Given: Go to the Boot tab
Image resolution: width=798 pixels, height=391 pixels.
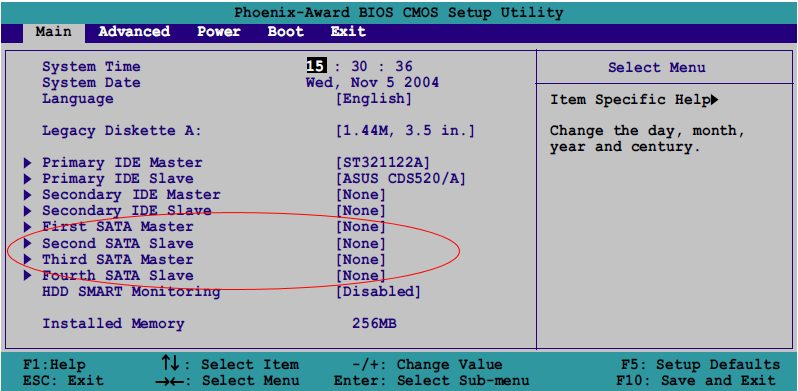Looking at the screenshot, I should coord(286,32).
